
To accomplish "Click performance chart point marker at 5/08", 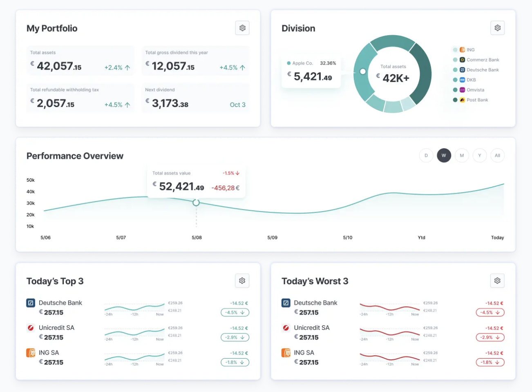I will coord(196,203).
